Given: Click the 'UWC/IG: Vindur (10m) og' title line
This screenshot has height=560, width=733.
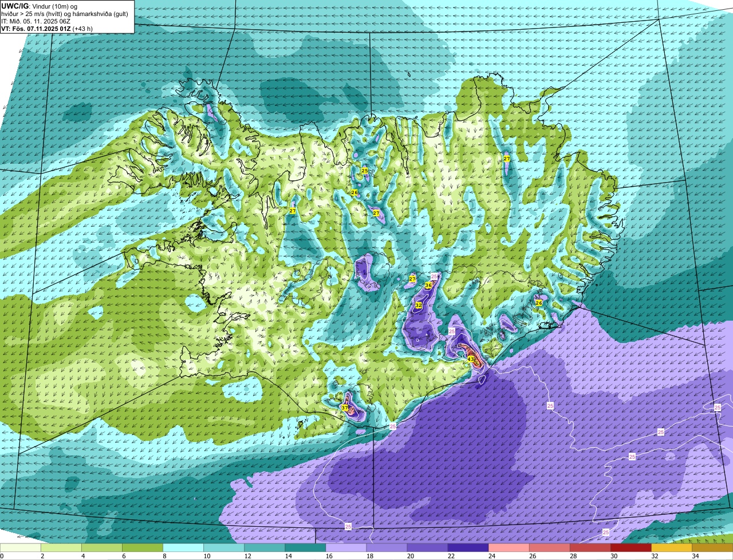Looking at the screenshot, I should (x=40, y=6).
